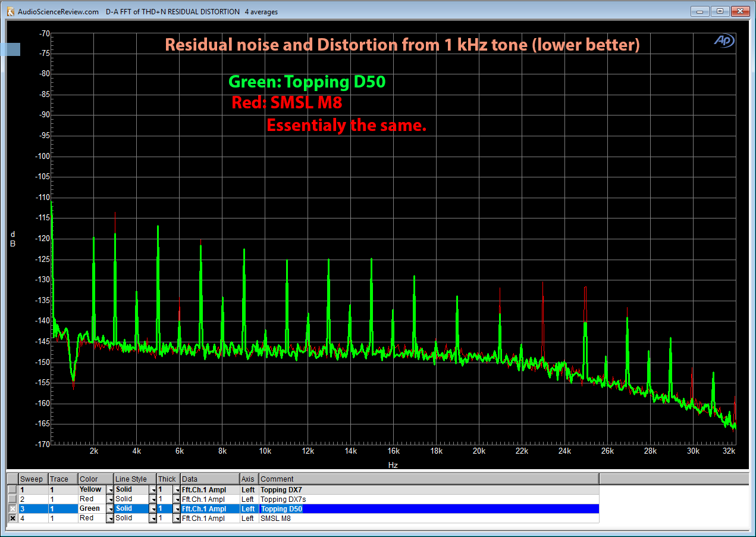Open Thick dropdown for Topping DX7s row
The height and width of the screenshot is (537, 756).
coord(177,499)
